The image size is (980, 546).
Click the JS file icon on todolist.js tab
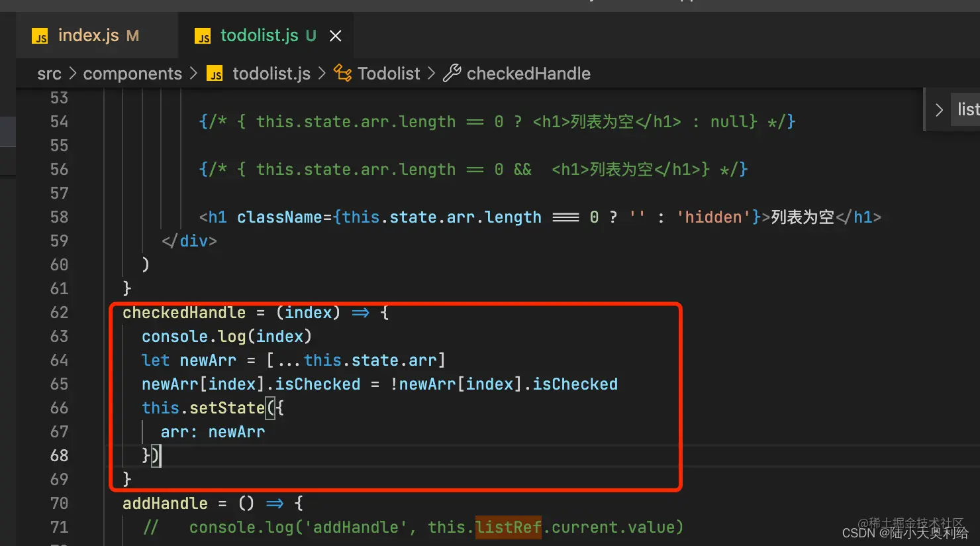coord(203,36)
